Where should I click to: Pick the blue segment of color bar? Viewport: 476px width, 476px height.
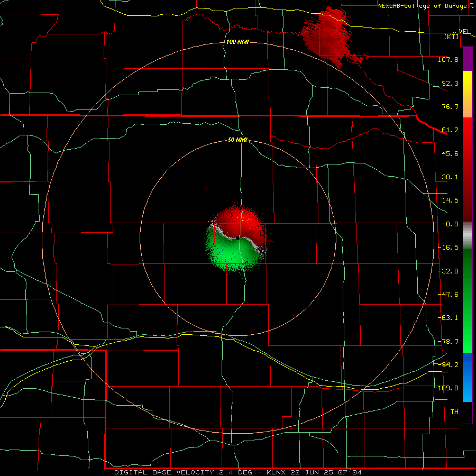coord(467,377)
